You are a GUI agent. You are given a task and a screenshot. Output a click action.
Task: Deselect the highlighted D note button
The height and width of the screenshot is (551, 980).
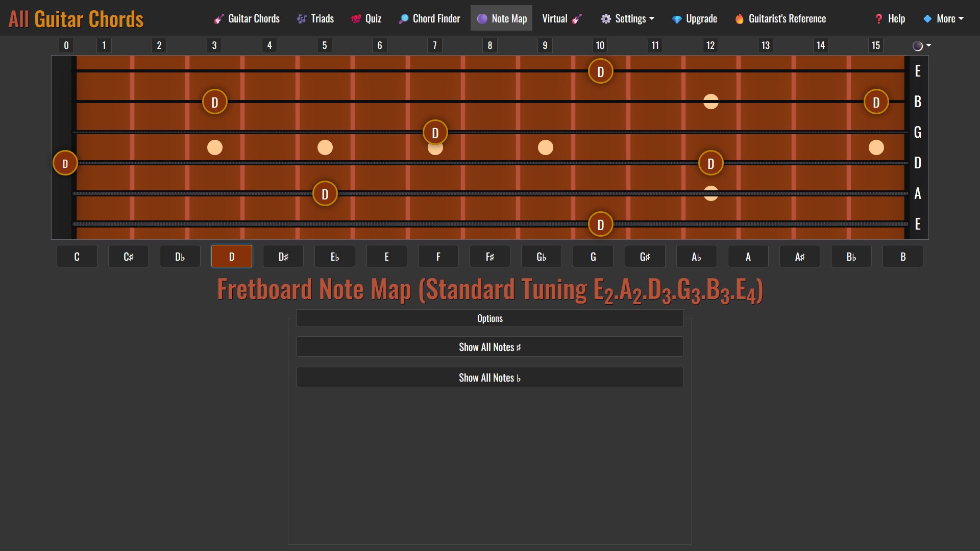pos(232,257)
